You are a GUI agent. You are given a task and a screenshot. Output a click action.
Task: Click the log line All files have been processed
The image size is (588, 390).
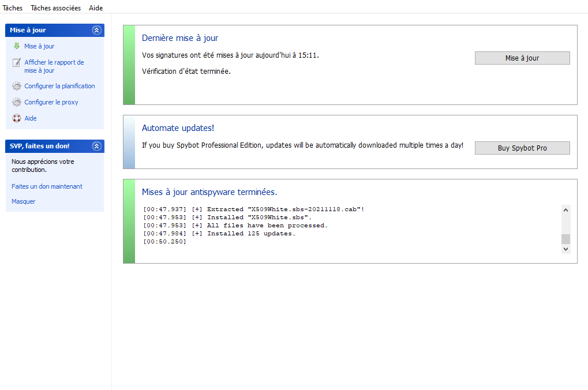click(235, 226)
